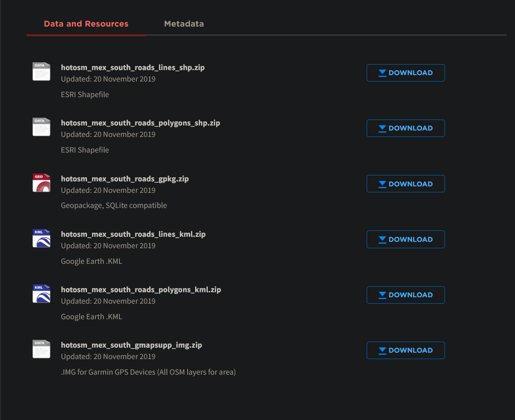Screen dimensions: 515x420
Task: Switch to the Metadata tab
Action: [x=184, y=24]
